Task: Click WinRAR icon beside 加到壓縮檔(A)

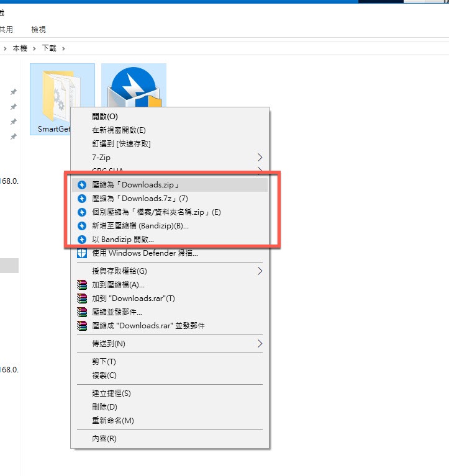Action: pyautogui.click(x=82, y=285)
